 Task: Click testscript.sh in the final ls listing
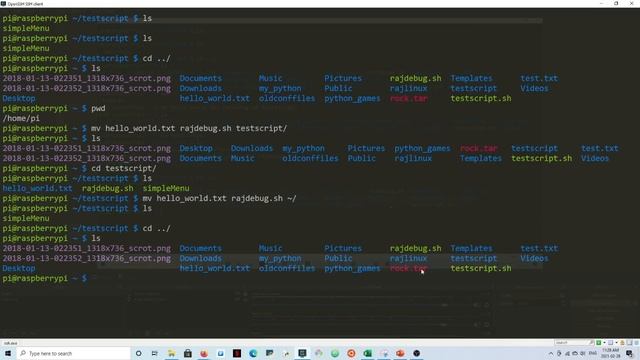coord(481,269)
